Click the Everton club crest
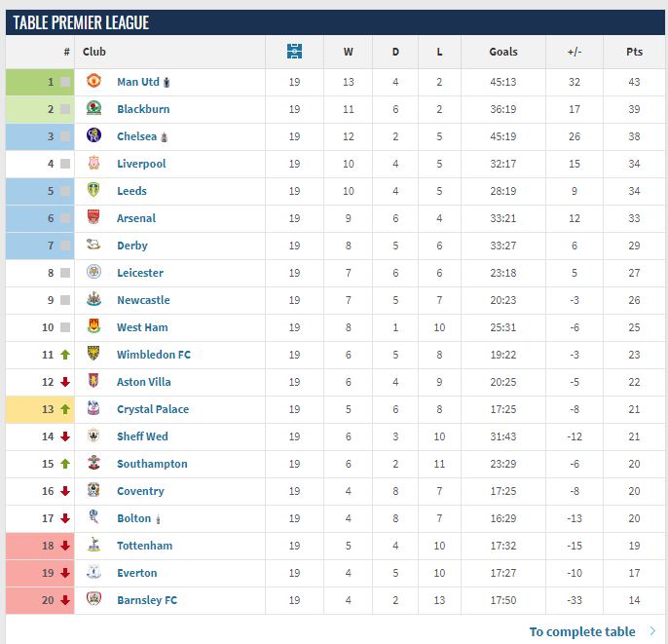Viewport: 668px width, 644px height. click(x=93, y=572)
